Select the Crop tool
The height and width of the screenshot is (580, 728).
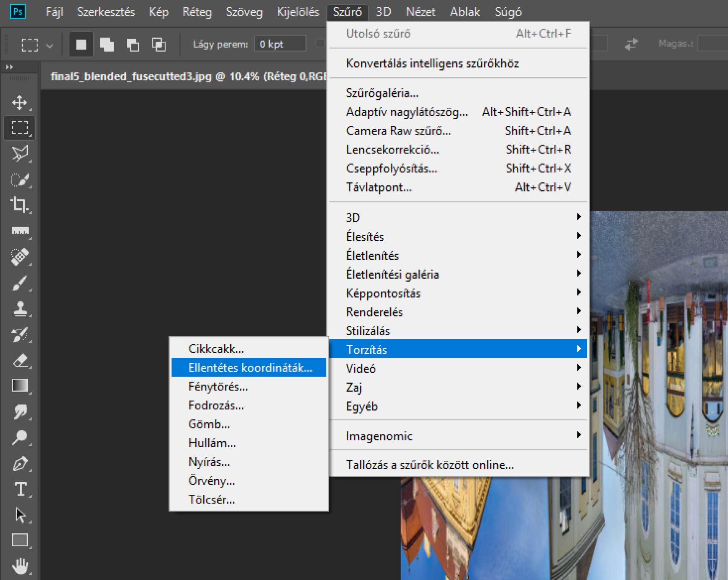(x=19, y=205)
